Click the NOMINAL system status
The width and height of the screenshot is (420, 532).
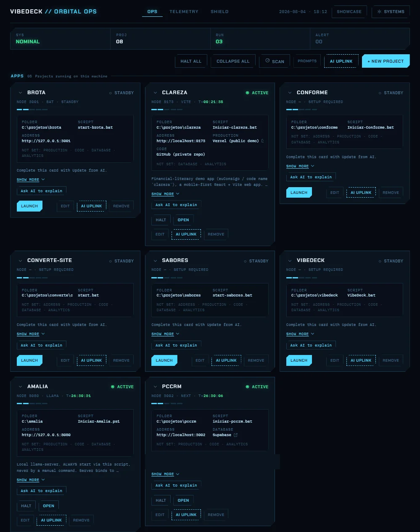pos(28,42)
